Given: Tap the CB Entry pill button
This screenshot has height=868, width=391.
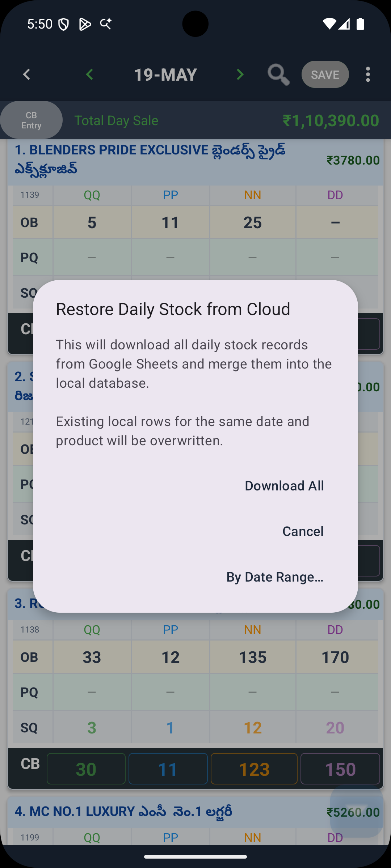Looking at the screenshot, I should pos(31,120).
